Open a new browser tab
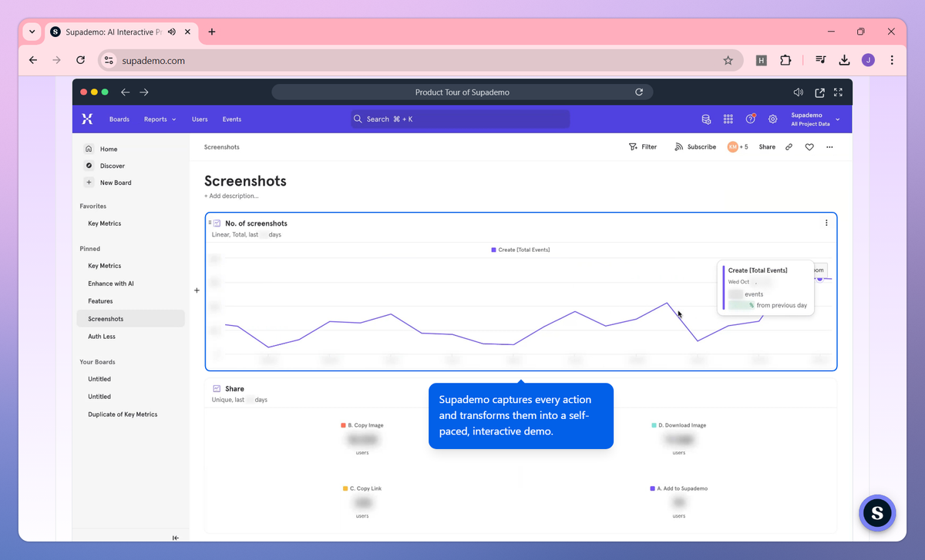Screen dimensions: 925x560 coord(212,32)
